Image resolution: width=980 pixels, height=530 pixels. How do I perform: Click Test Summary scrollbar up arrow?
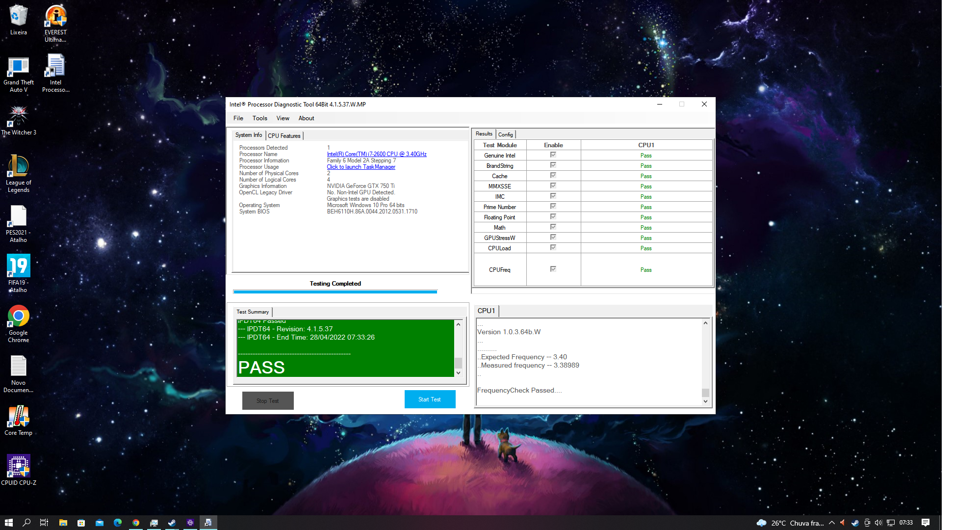(458, 324)
